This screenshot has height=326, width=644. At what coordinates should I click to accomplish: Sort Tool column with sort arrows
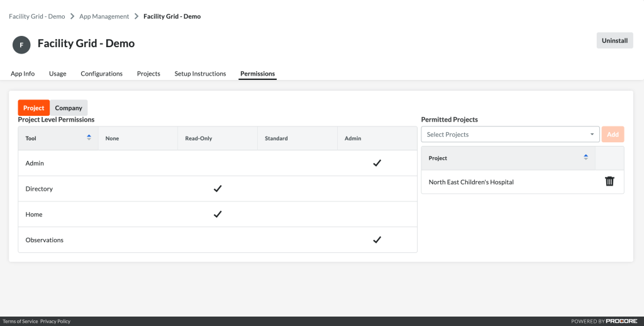(x=89, y=138)
